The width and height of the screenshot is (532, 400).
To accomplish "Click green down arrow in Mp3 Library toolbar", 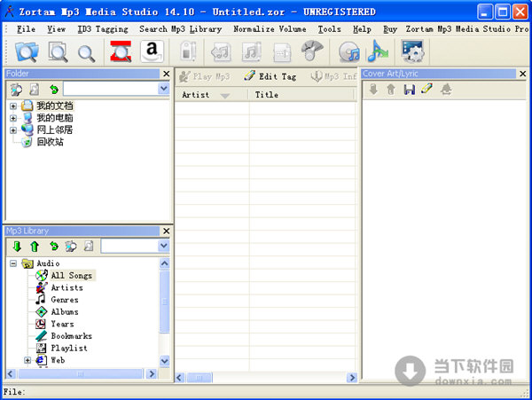I will (17, 247).
